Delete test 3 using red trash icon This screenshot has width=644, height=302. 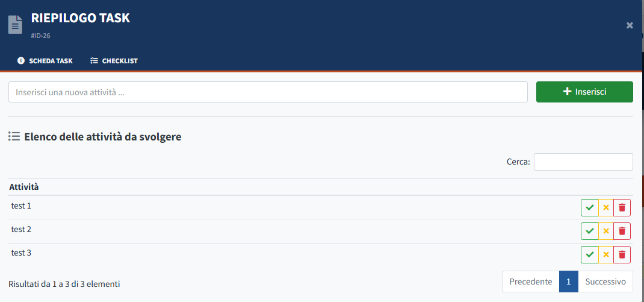(x=622, y=254)
